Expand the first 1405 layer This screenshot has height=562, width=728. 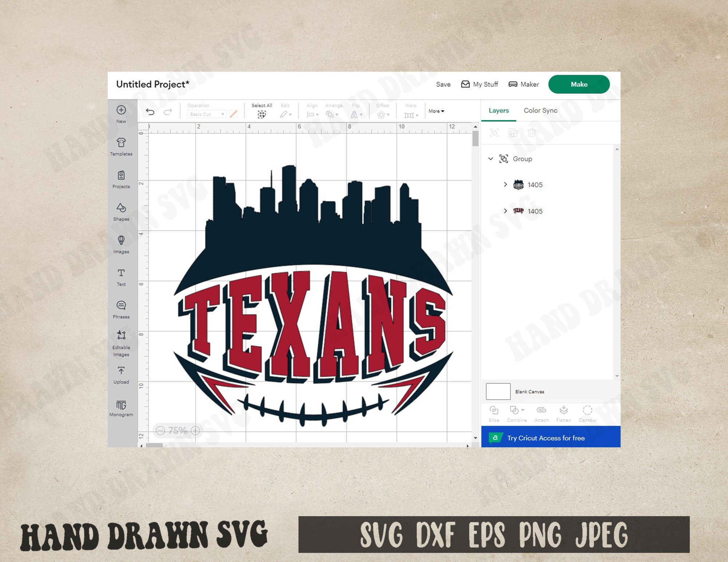click(x=505, y=185)
